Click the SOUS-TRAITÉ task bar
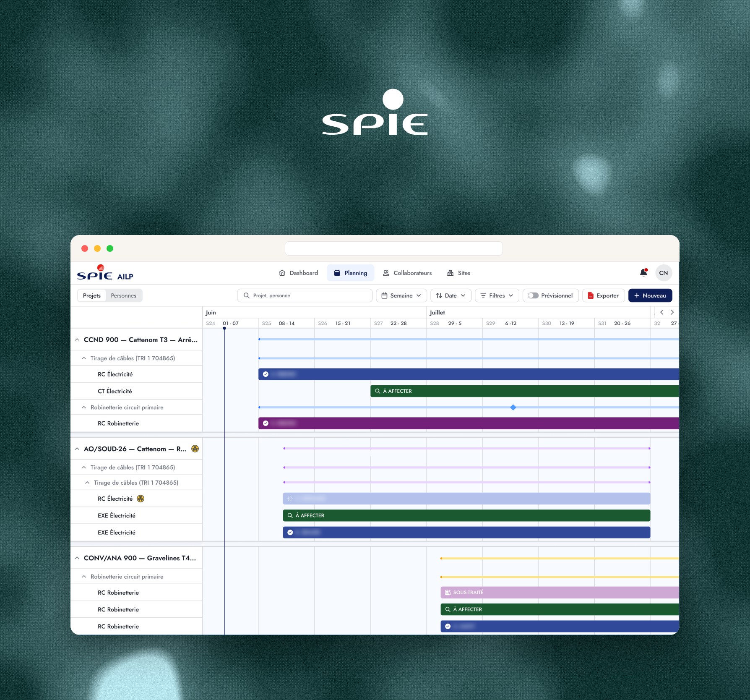The width and height of the screenshot is (750, 700). pyautogui.click(x=560, y=593)
